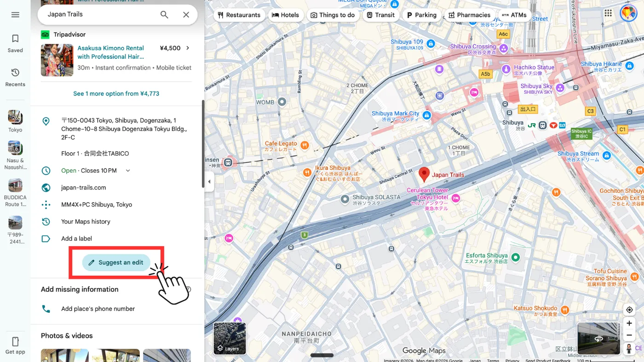Click the address pin icon
This screenshot has width=644, height=362.
pyautogui.click(x=46, y=121)
